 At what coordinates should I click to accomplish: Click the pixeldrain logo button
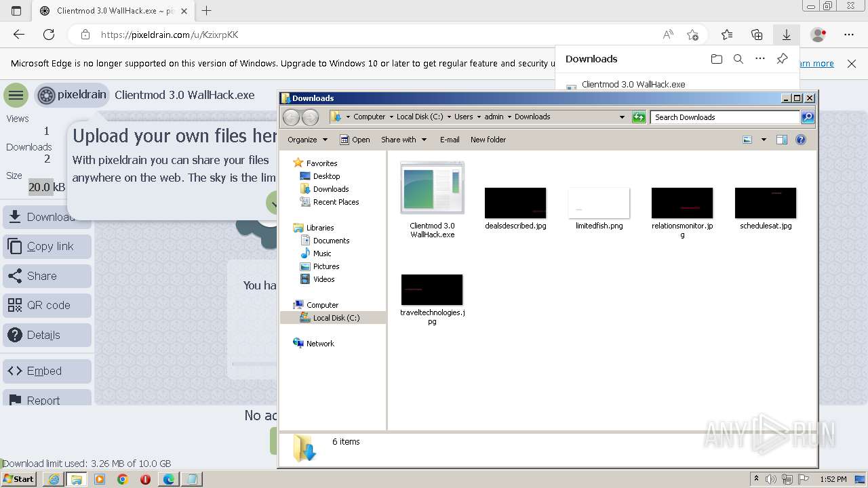72,95
